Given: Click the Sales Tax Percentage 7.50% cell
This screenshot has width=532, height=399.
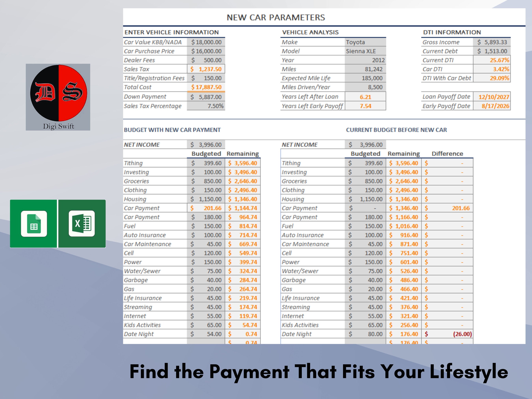Looking at the screenshot, I should 206,106.
